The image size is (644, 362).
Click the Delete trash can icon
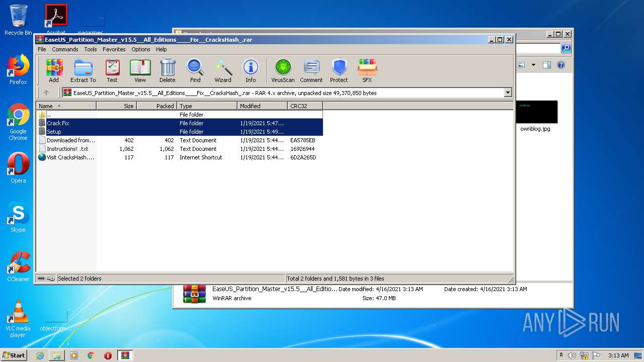[x=168, y=70]
